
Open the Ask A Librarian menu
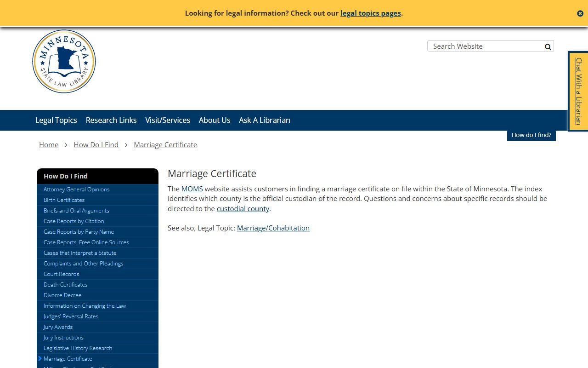(x=265, y=120)
